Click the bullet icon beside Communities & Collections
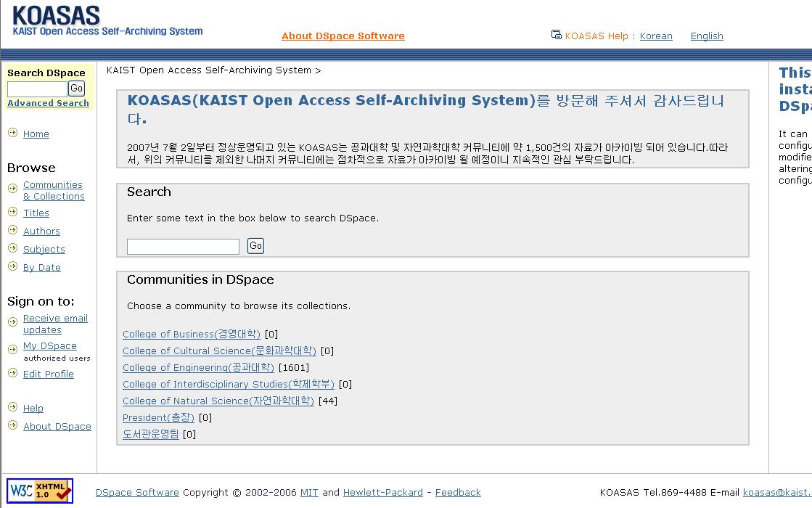 (x=13, y=189)
